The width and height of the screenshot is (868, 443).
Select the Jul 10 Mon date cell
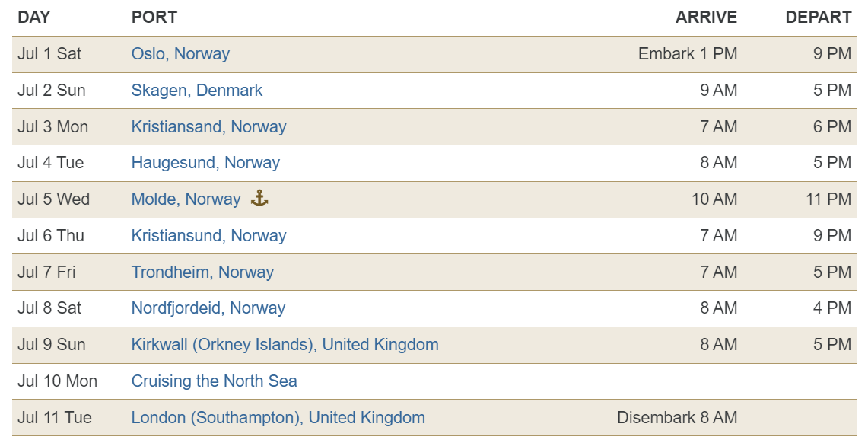tap(58, 381)
